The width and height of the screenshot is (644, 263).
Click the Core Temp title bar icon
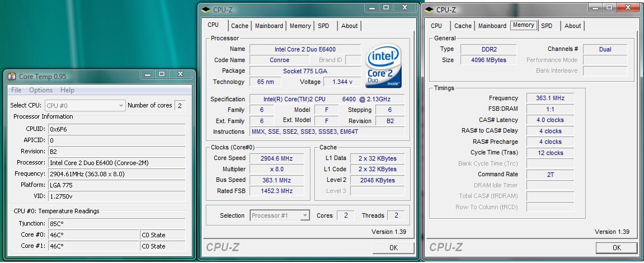[12, 77]
